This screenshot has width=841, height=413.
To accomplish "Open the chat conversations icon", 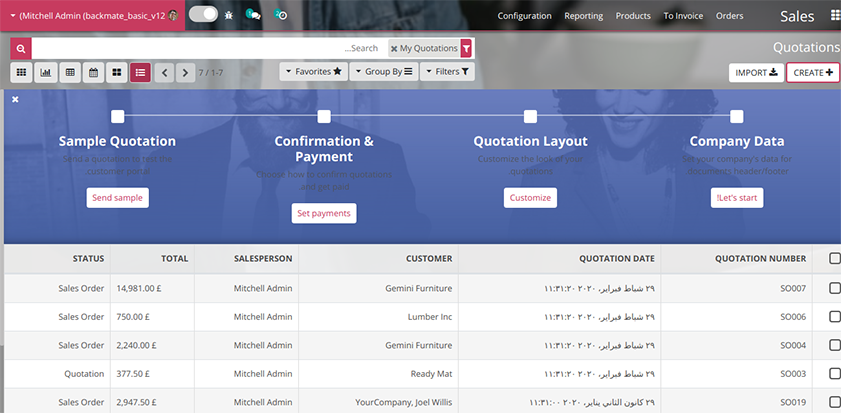I will tap(253, 15).
